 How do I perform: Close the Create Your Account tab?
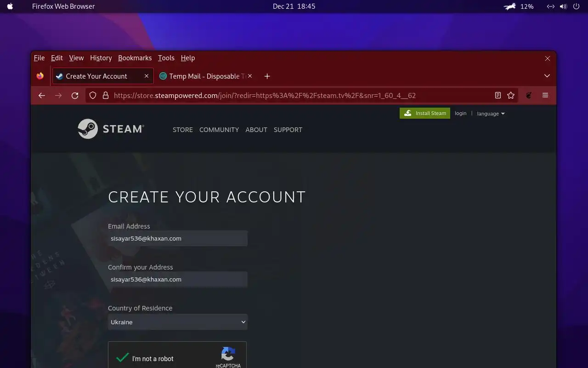pos(147,76)
